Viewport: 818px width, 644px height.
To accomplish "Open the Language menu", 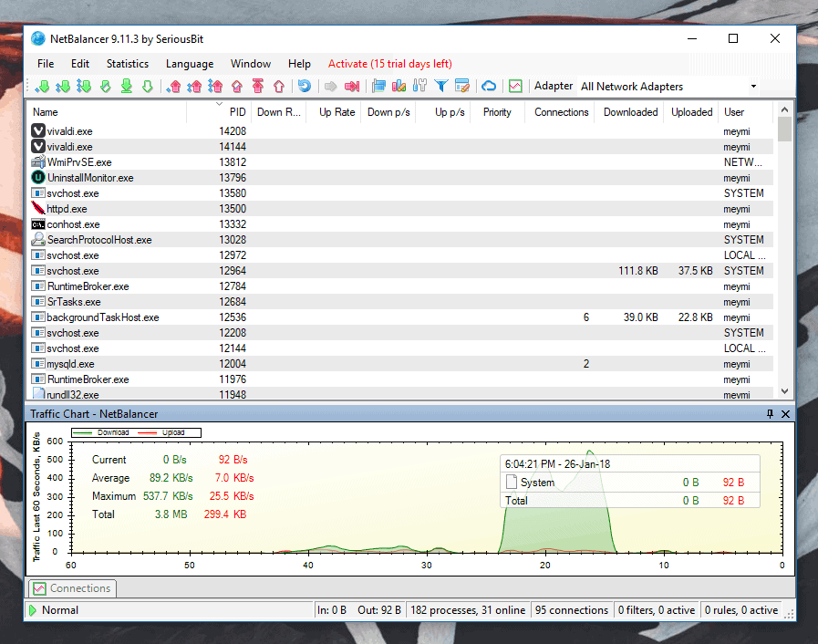I will [190, 64].
